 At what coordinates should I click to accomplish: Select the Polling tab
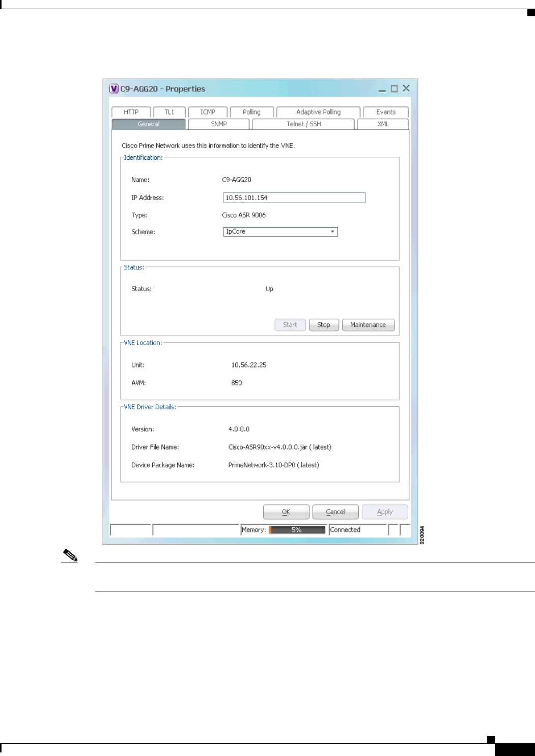point(252,112)
